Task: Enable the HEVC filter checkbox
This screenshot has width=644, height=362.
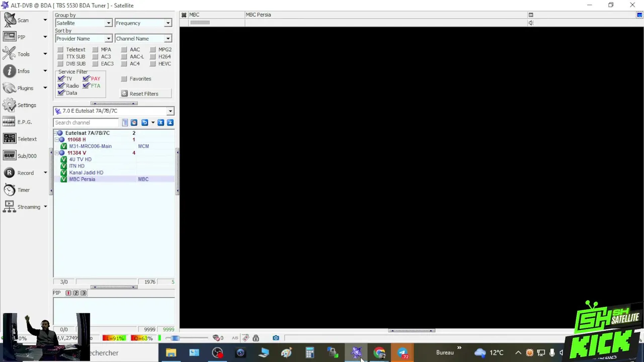Action: coord(153,64)
